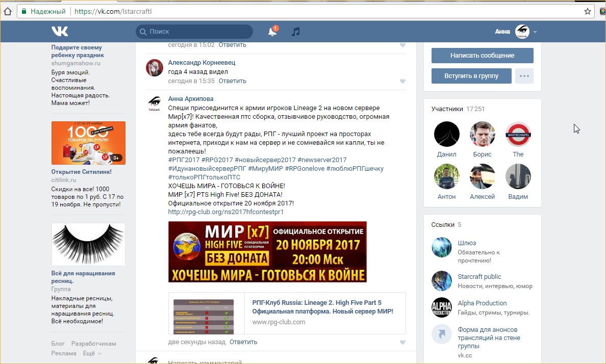
Task: Open the Открытие Ситилинк! ad link
Action: (x=82, y=172)
